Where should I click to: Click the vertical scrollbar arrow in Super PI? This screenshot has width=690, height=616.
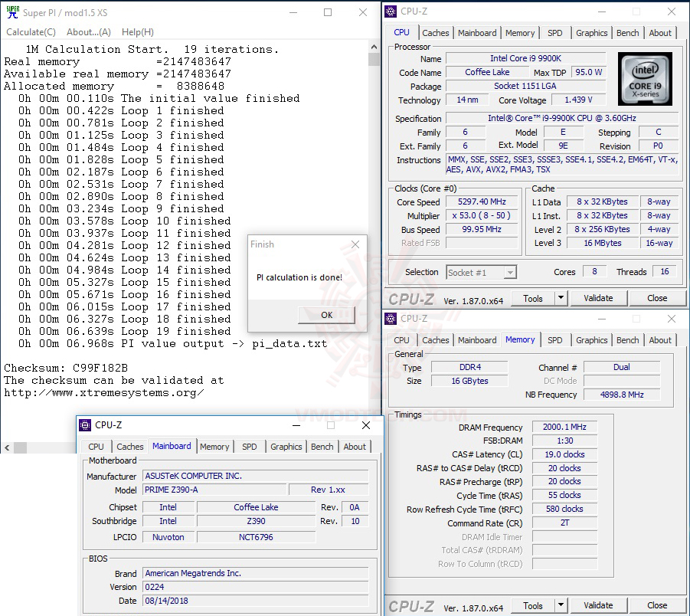(374, 46)
